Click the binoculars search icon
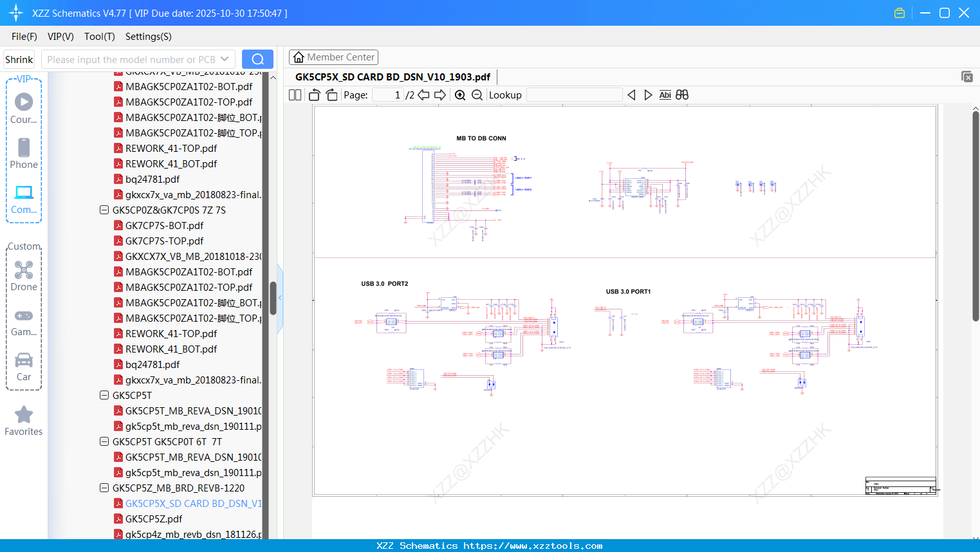 tap(682, 95)
